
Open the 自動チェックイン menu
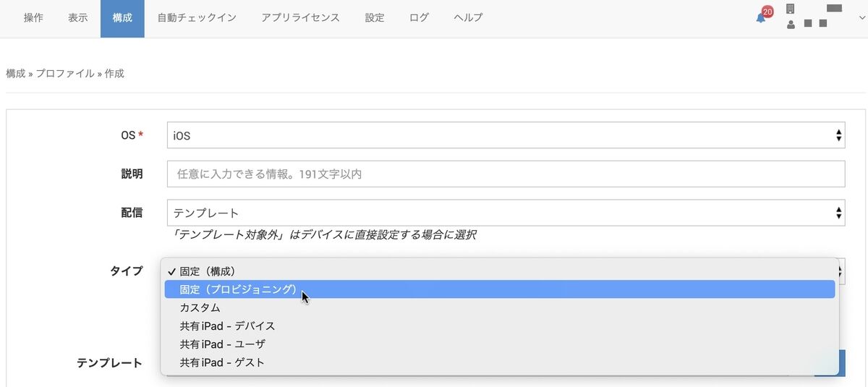pos(197,18)
